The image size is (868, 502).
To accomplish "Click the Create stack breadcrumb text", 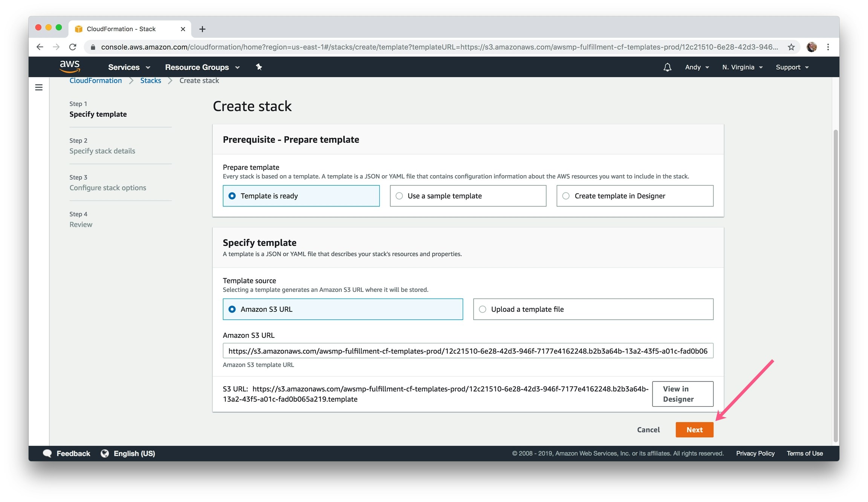I will (199, 81).
